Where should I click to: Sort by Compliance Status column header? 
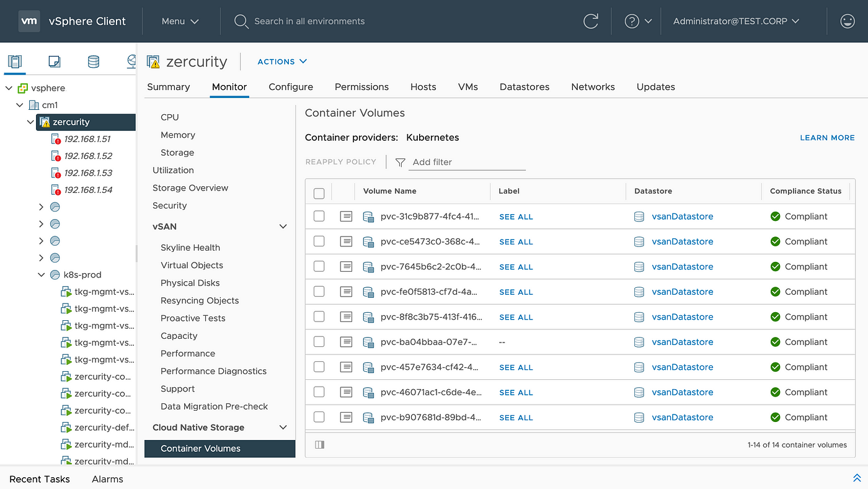coord(805,191)
